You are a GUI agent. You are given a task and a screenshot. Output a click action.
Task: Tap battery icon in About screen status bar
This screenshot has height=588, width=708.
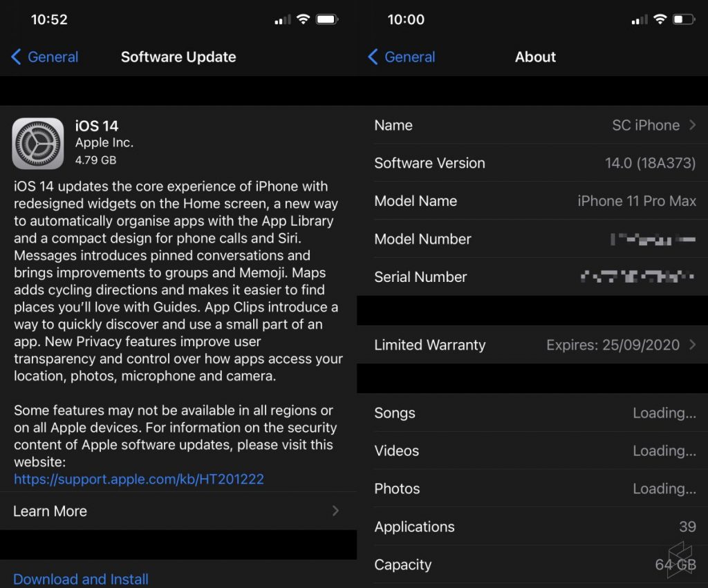(x=684, y=19)
